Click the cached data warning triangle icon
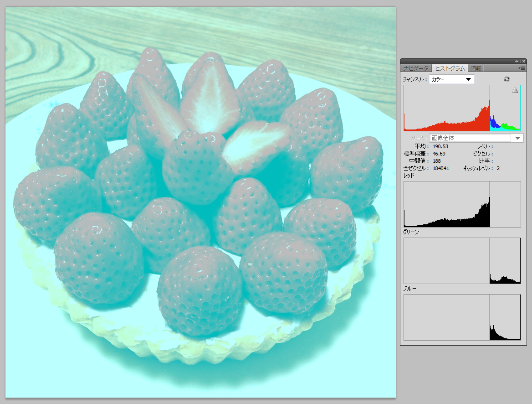532x404 pixels. pos(515,90)
